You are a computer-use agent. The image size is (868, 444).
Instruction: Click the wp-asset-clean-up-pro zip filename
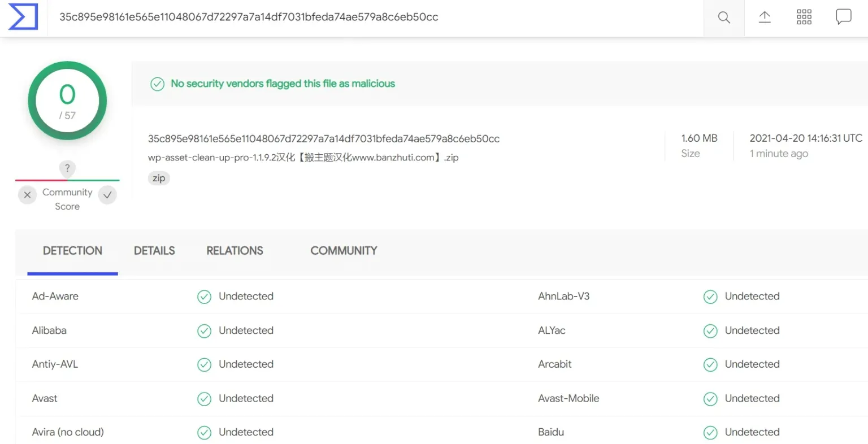(x=303, y=158)
